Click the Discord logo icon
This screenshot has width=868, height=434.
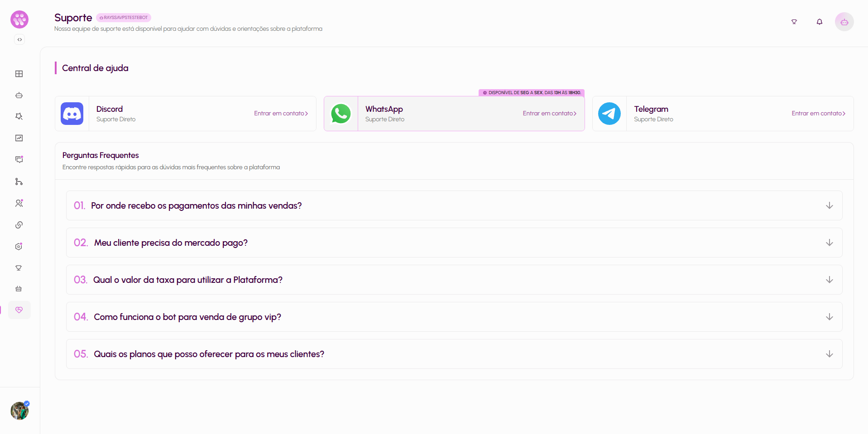pos(72,114)
